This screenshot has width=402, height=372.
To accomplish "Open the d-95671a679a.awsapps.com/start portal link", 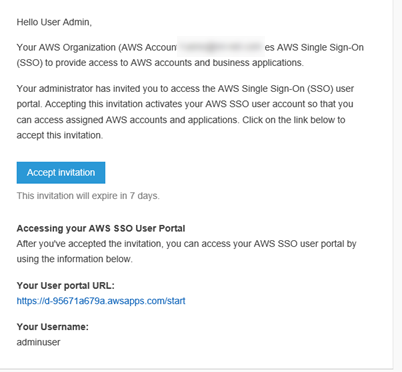I will (101, 301).
